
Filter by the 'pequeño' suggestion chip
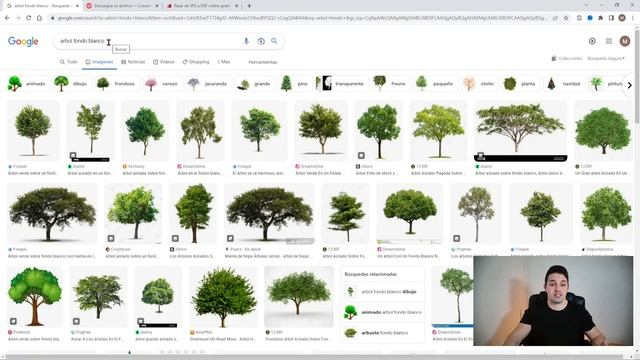pos(435,84)
